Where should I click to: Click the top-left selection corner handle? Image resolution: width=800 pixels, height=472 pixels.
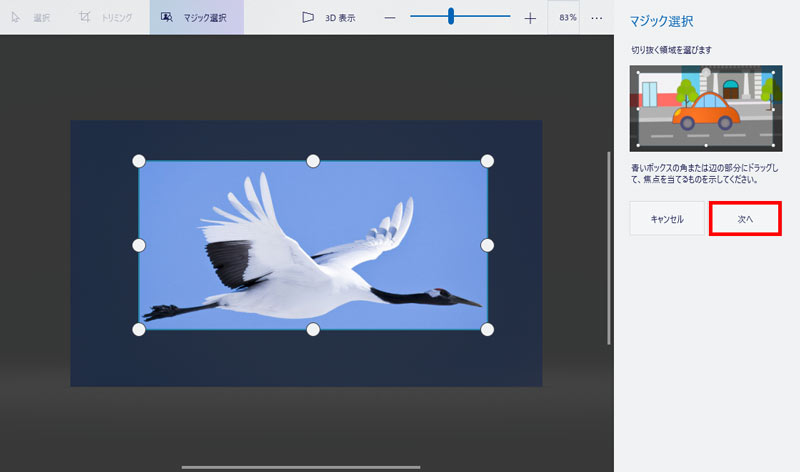tap(139, 161)
